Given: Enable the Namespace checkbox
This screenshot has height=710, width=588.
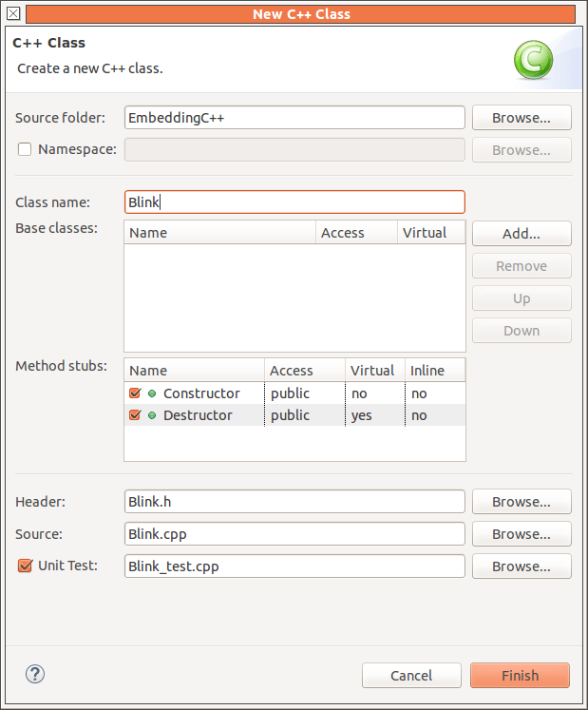Looking at the screenshot, I should (x=25, y=149).
